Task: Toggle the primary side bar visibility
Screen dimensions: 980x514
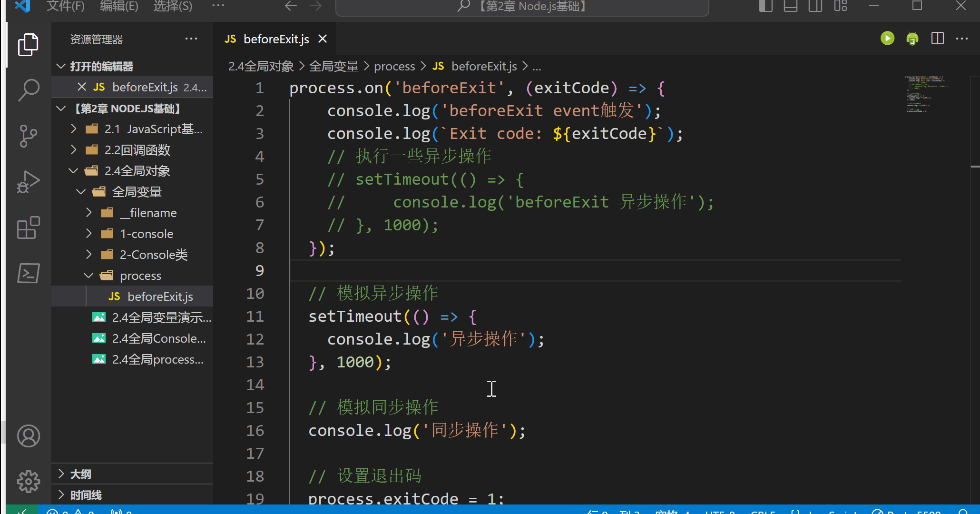Action: pyautogui.click(x=765, y=6)
